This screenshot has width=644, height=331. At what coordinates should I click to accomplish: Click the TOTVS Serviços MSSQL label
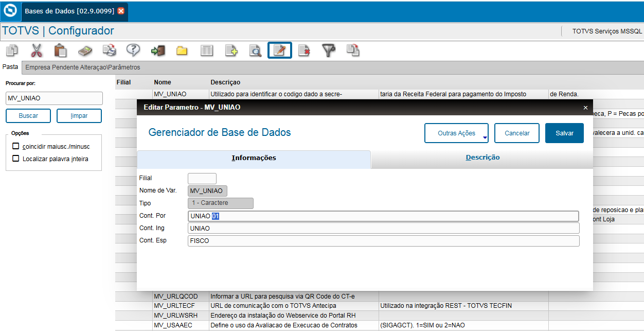tap(607, 31)
